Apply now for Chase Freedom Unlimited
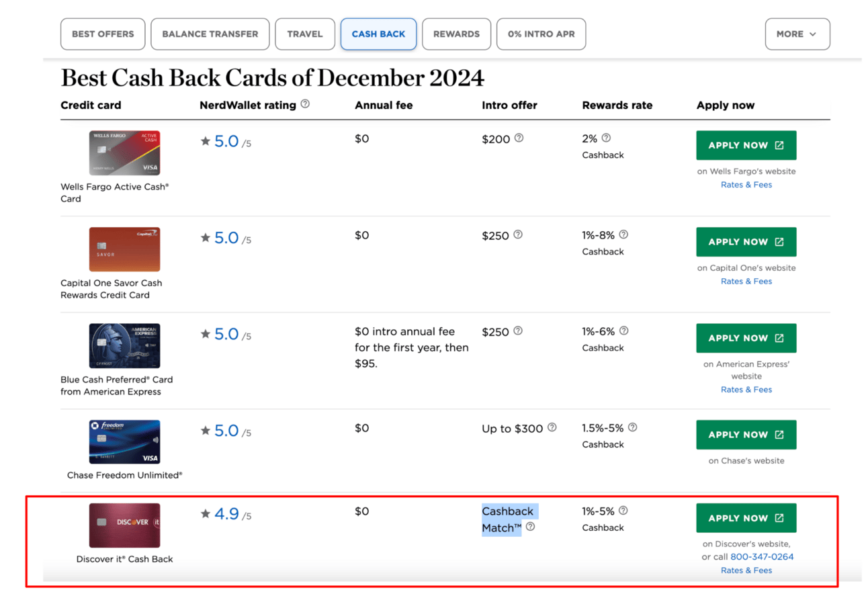The image size is (868, 594). pos(746,435)
